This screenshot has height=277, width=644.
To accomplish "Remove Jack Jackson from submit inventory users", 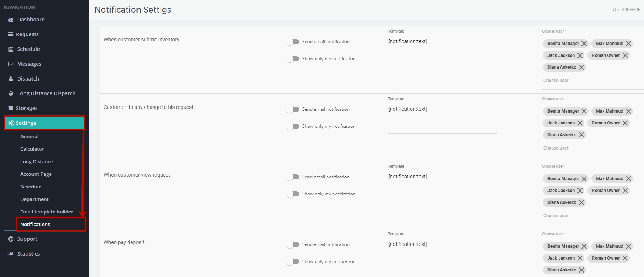I will pos(580,55).
